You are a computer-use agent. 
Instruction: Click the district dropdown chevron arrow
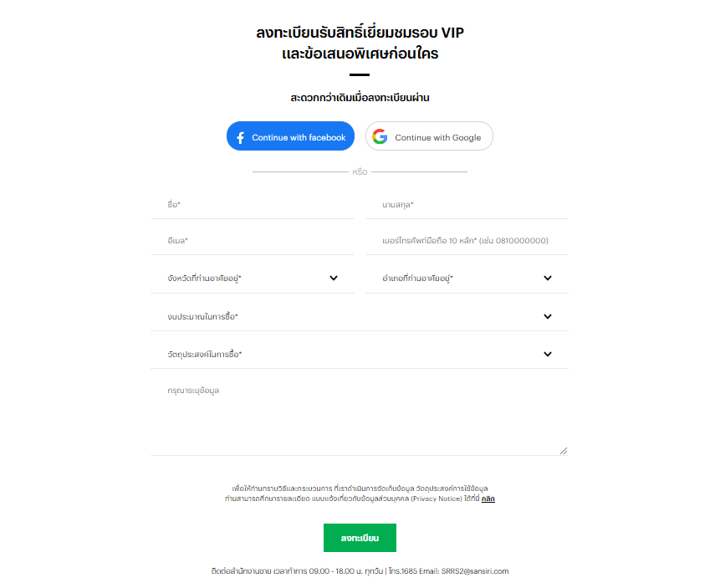548,278
